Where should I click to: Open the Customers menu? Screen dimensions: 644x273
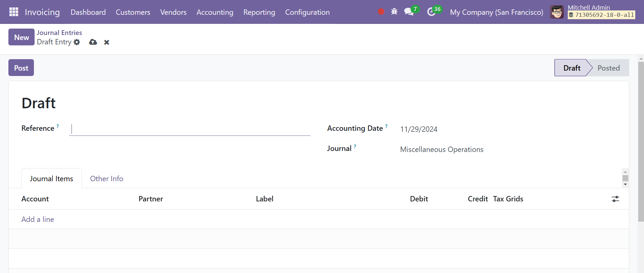click(133, 12)
